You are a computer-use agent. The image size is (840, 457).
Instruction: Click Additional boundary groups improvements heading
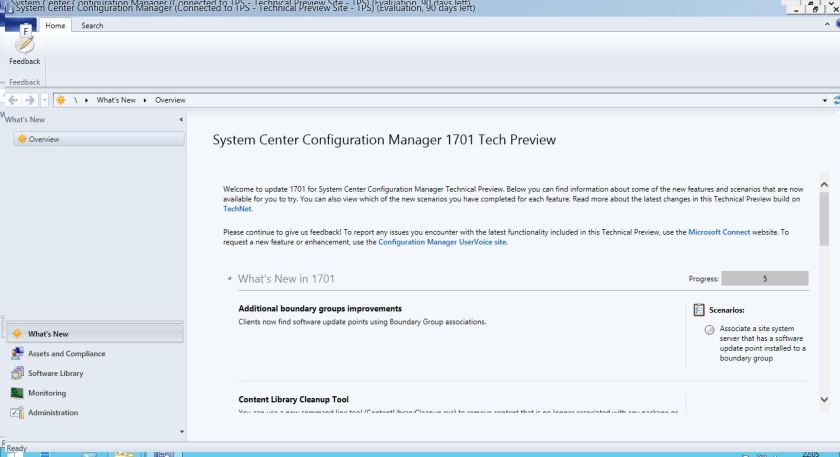(320, 309)
